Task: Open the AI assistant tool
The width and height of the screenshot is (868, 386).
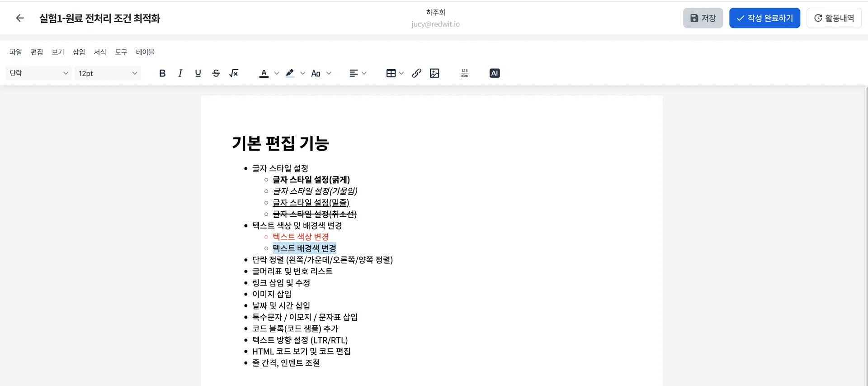Action: click(495, 73)
